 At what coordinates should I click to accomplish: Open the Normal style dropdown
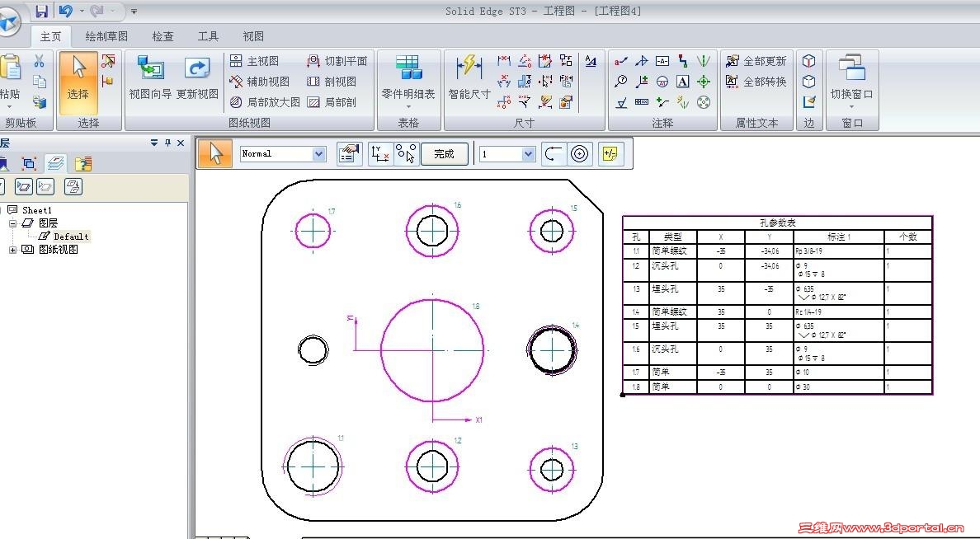tap(318, 153)
